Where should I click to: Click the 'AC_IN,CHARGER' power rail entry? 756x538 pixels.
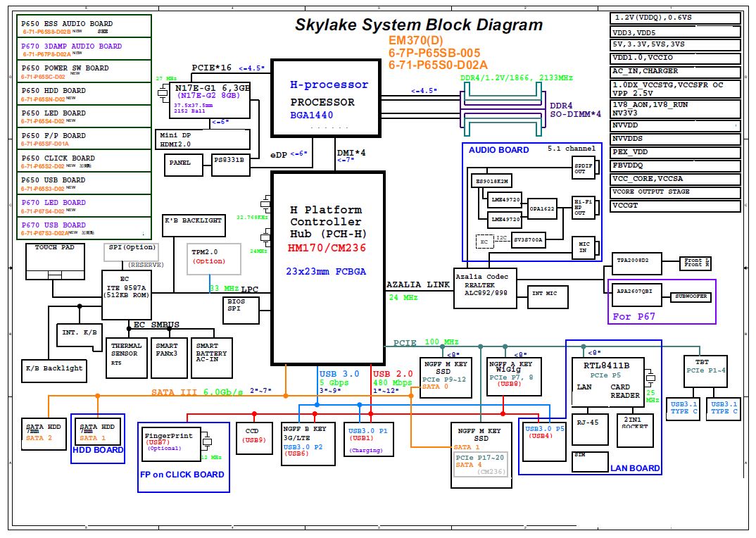pos(675,72)
